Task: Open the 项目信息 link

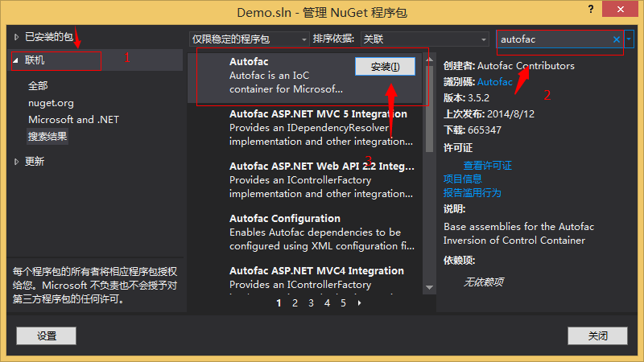Action: click(462, 179)
